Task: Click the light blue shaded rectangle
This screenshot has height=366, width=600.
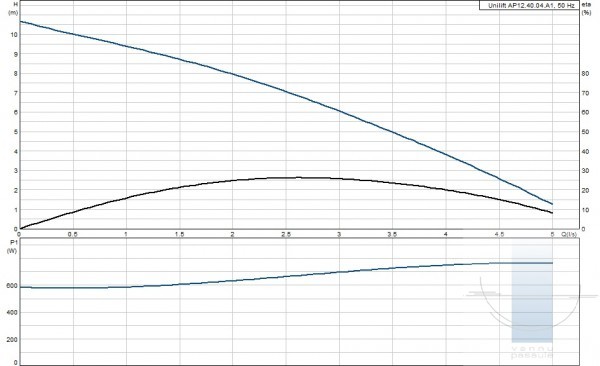Action: [532, 293]
